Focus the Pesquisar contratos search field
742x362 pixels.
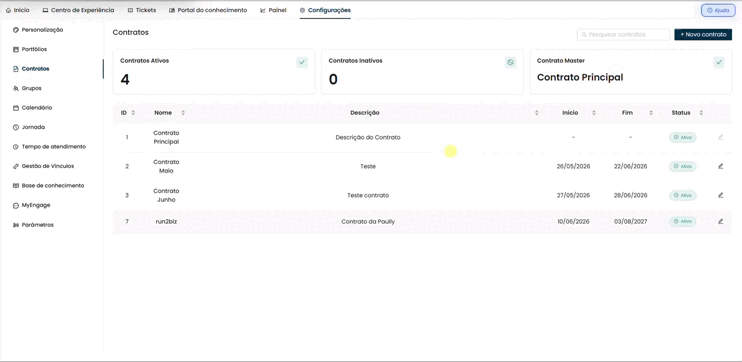pyautogui.click(x=623, y=35)
